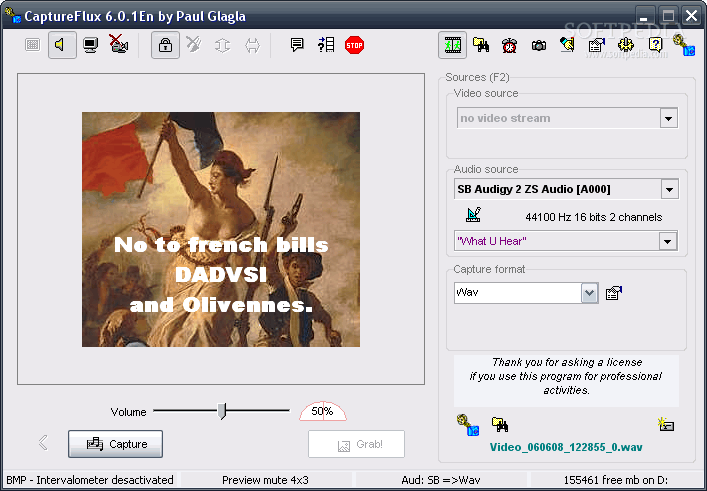Click the new file sparkle icon
This screenshot has height=491, width=707.
pyautogui.click(x=666, y=424)
